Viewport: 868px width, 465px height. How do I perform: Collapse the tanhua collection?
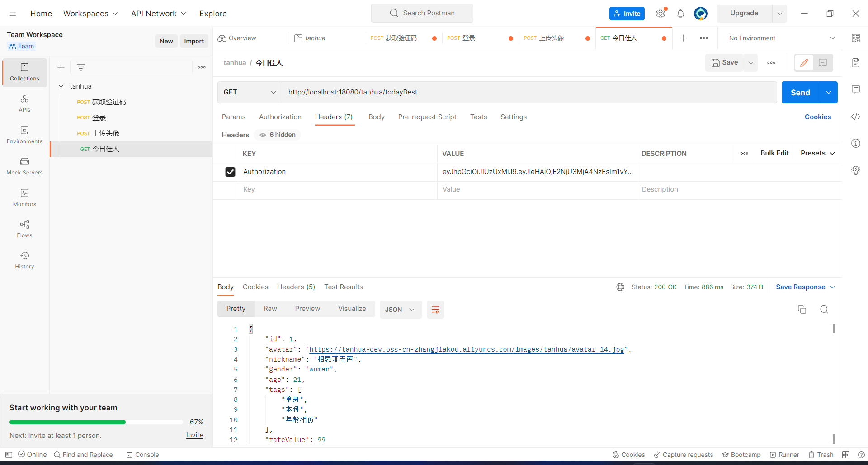pyautogui.click(x=61, y=86)
